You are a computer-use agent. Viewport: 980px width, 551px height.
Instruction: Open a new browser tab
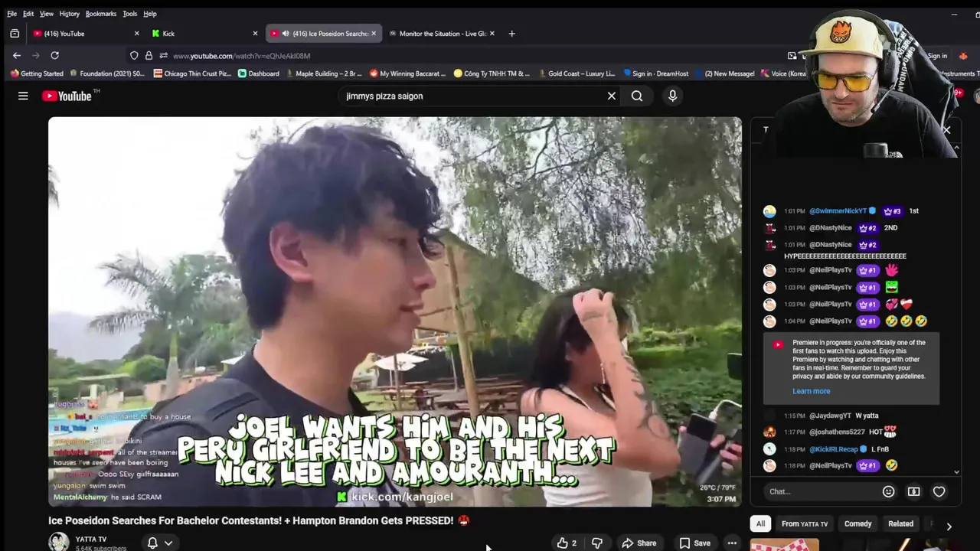coord(511,34)
